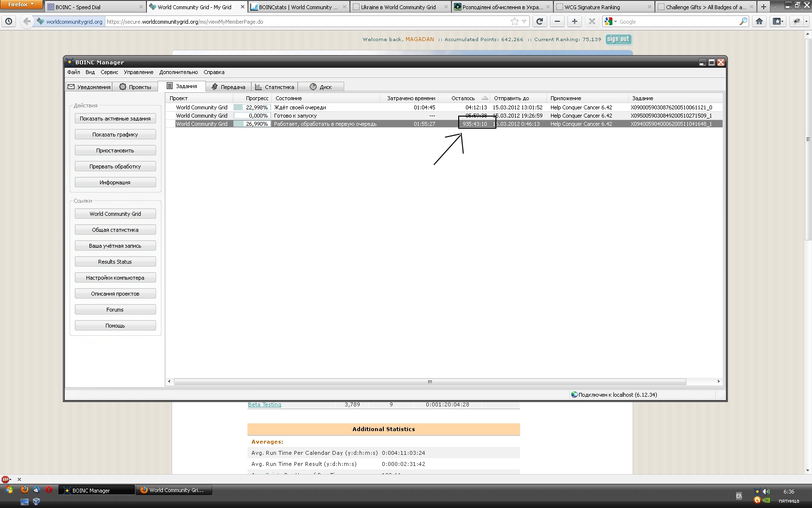This screenshot has width=812, height=508.
Task: Click Показать графику button
Action: click(115, 134)
